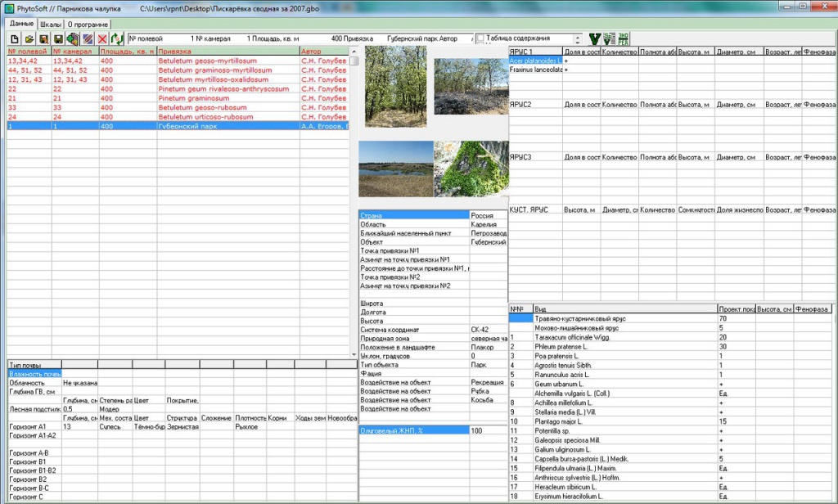
Task: Select the Heracleum sibiricum L. species row
Action: point(671,487)
